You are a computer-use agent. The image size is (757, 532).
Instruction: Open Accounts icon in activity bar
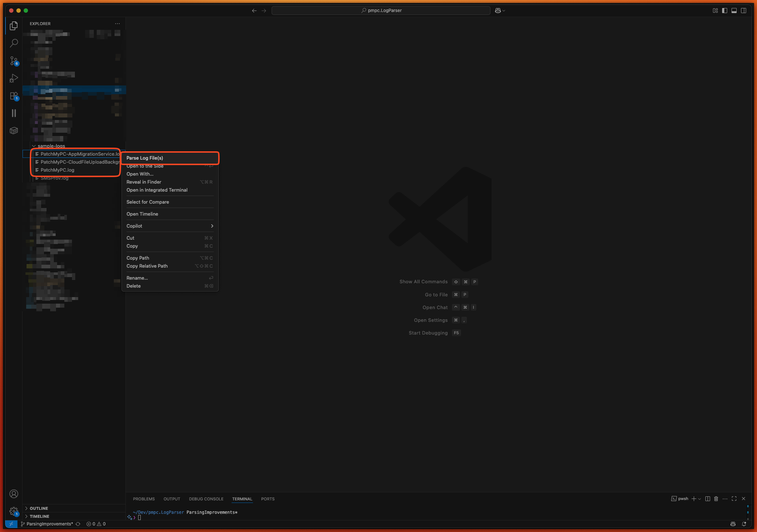14,494
